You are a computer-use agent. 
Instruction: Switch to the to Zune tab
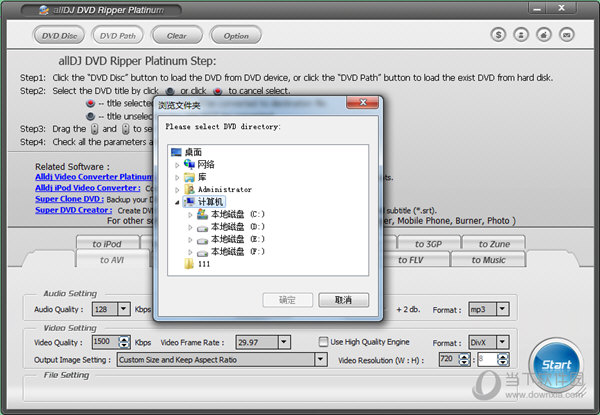click(494, 244)
